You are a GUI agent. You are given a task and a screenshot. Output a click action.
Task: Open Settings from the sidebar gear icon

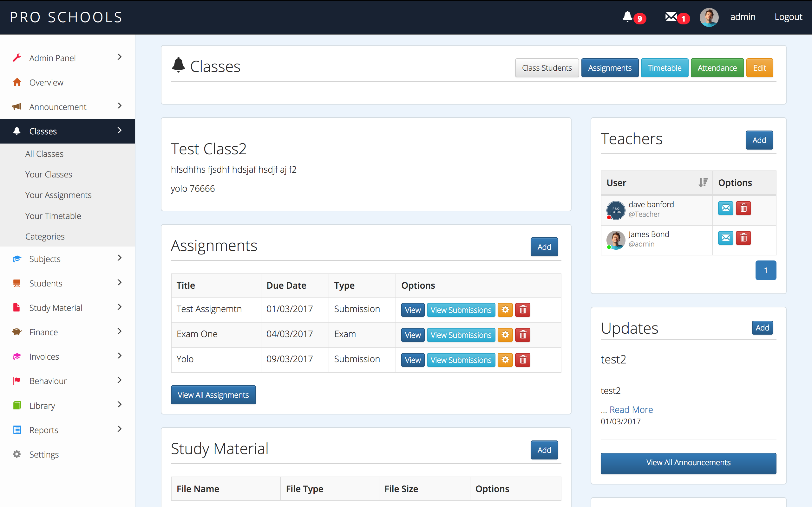pos(17,454)
